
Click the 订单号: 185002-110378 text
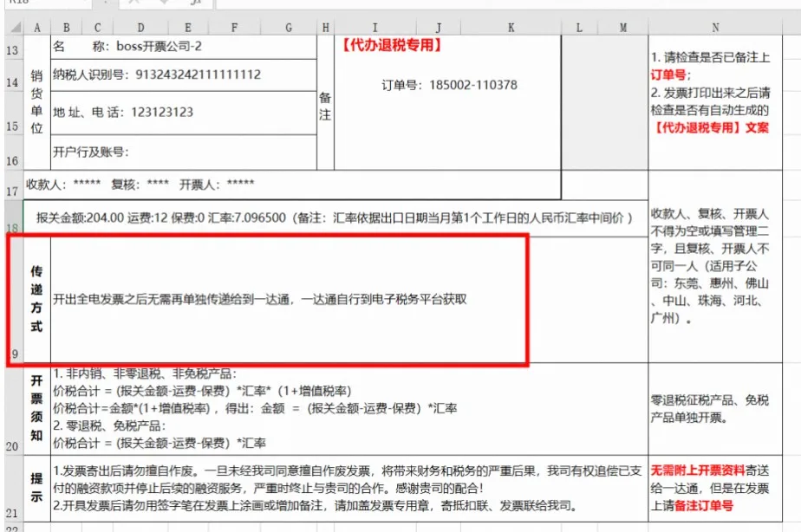point(449,85)
